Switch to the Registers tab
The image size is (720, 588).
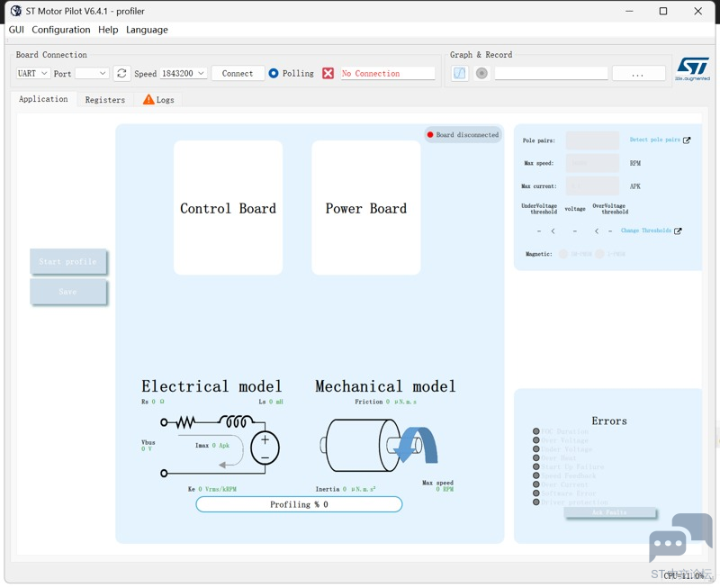tap(105, 100)
